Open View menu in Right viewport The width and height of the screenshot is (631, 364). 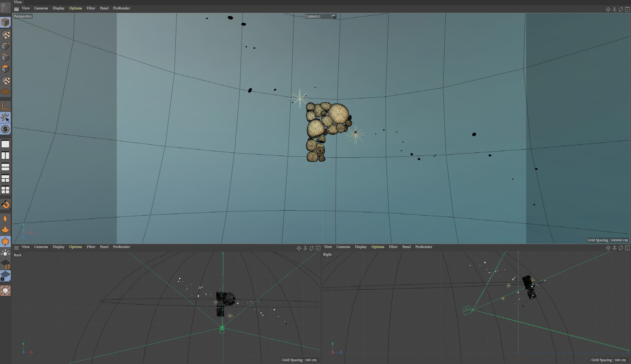click(328, 247)
